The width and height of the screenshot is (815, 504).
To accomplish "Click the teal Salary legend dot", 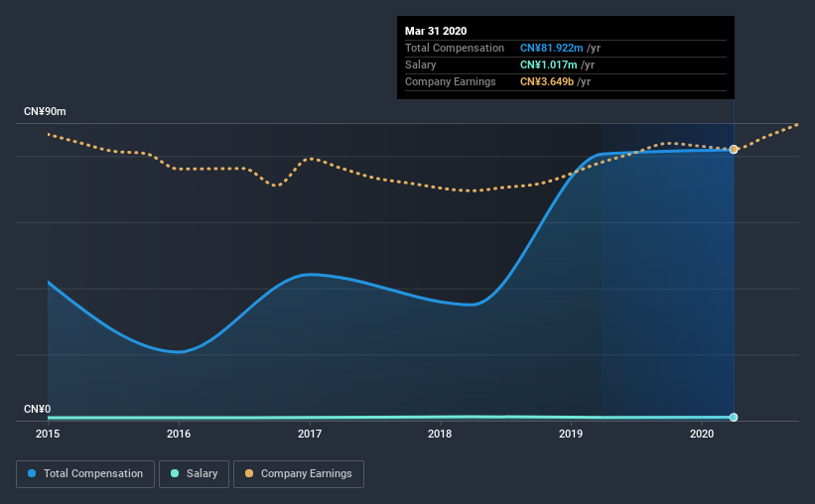I will [x=175, y=473].
